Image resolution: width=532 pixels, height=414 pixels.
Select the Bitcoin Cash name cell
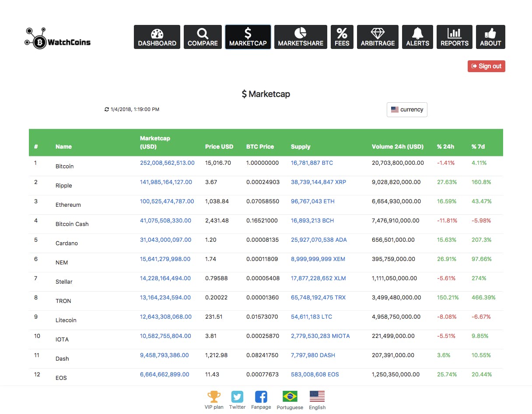click(72, 224)
